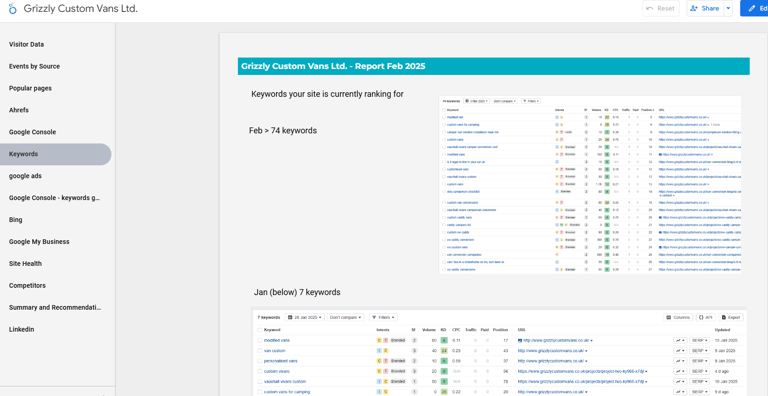Screen dimensions: 768x396
Task: Open Don't compare dropdown in 74 keywords table
Action: click(x=505, y=101)
